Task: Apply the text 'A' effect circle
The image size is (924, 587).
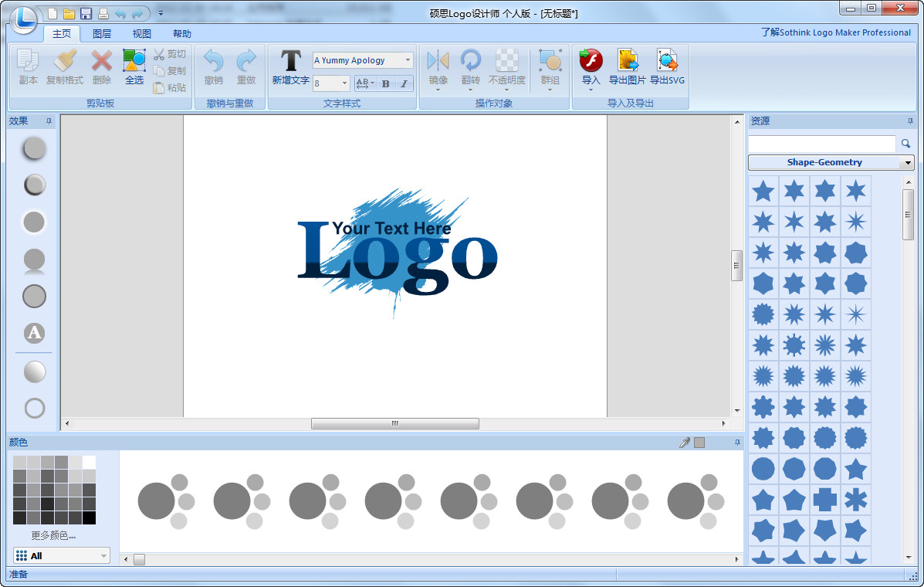Action: [34, 333]
